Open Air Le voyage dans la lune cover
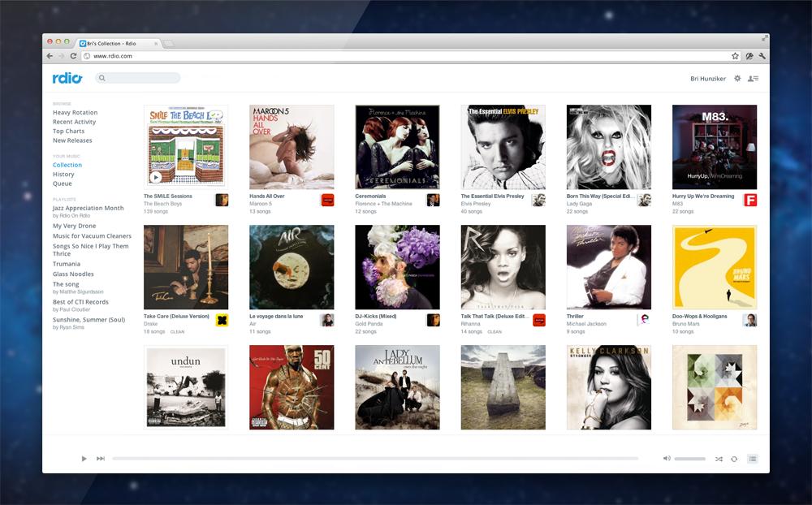Viewport: 812px width, 505px height. pos(292,267)
